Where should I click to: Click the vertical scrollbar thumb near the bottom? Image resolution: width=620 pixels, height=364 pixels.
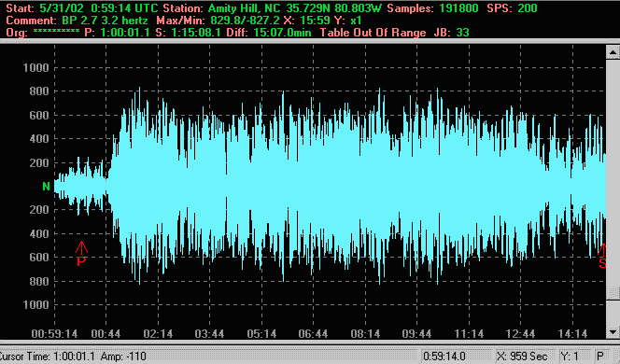point(613,293)
